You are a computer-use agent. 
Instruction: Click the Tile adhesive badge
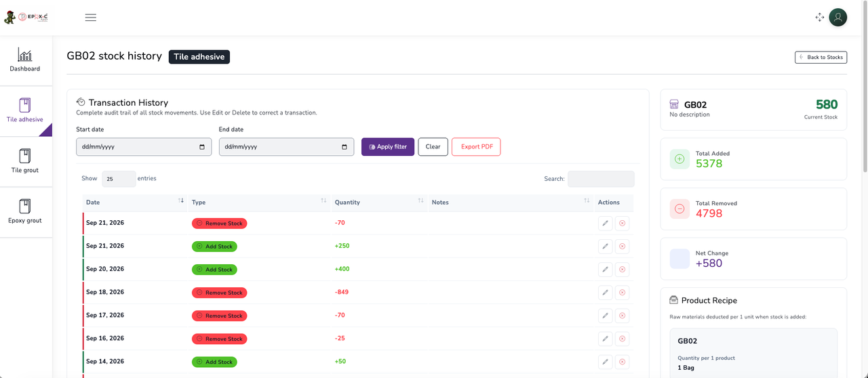[x=199, y=57]
